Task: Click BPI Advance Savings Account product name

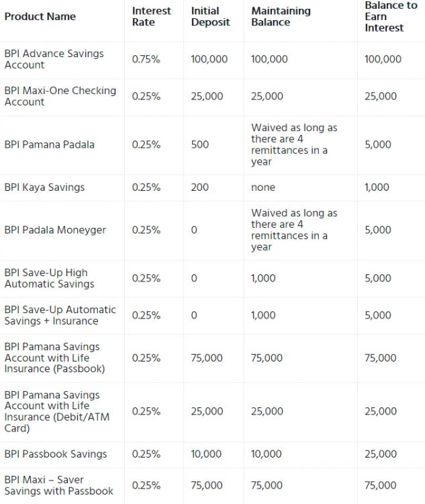Action: 54,59
